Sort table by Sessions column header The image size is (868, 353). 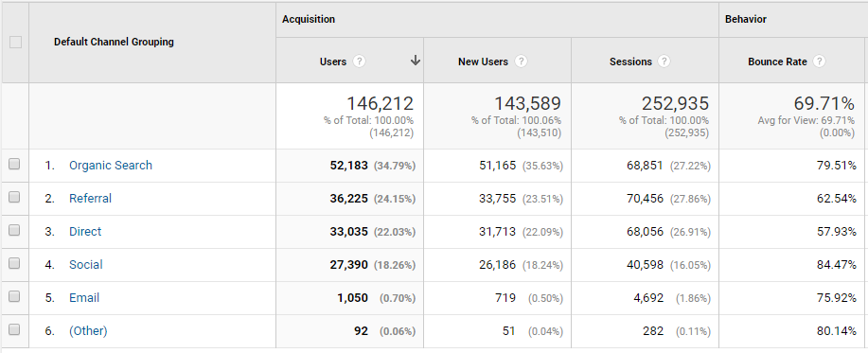pyautogui.click(x=630, y=62)
